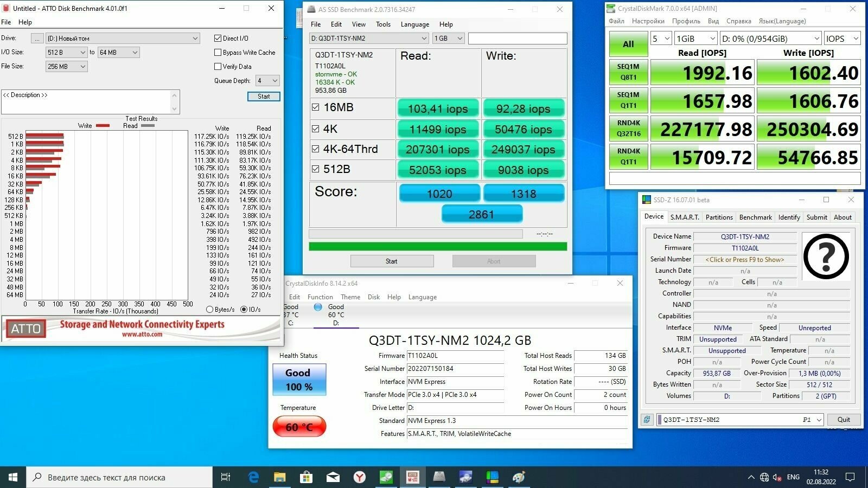868x488 pixels.
Task: Uncheck the 4K-64Thrd test in AS SSD
Action: click(315, 149)
